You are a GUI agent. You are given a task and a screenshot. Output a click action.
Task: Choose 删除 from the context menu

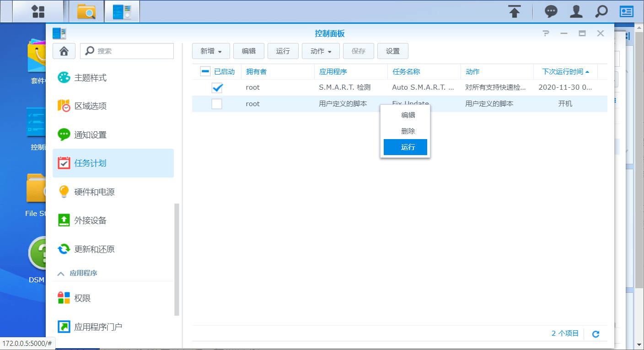click(x=405, y=131)
